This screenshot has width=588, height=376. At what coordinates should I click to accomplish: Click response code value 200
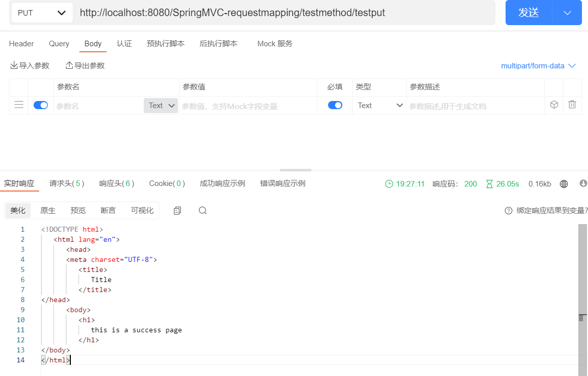click(470, 184)
